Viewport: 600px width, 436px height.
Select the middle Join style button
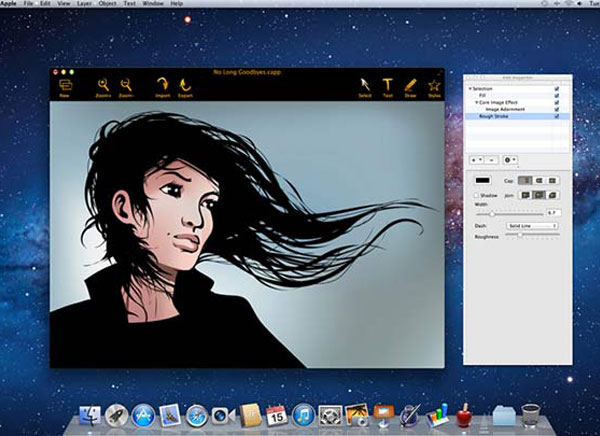pos(539,195)
